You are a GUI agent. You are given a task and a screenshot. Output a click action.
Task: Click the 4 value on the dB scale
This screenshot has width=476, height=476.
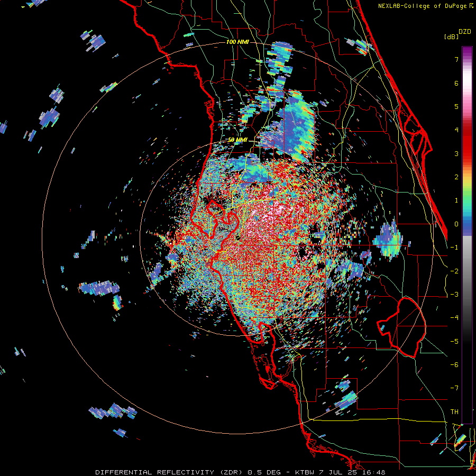[456, 130]
